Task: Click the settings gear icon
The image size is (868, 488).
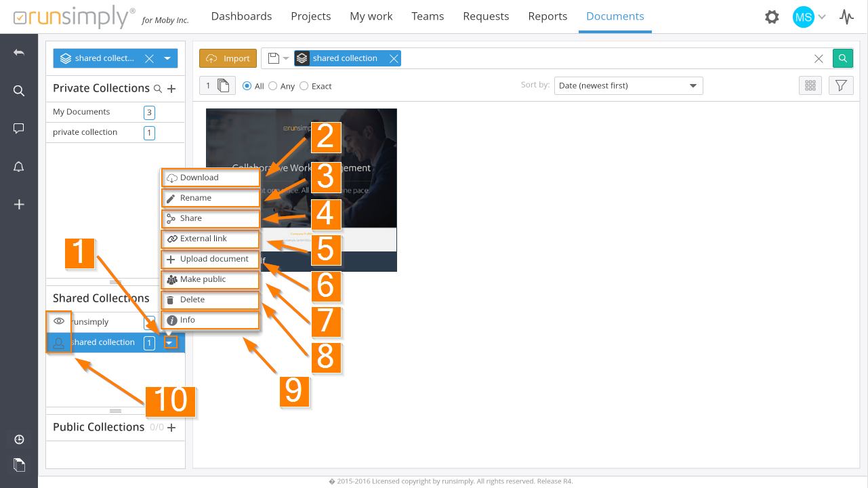Action: 772,17
